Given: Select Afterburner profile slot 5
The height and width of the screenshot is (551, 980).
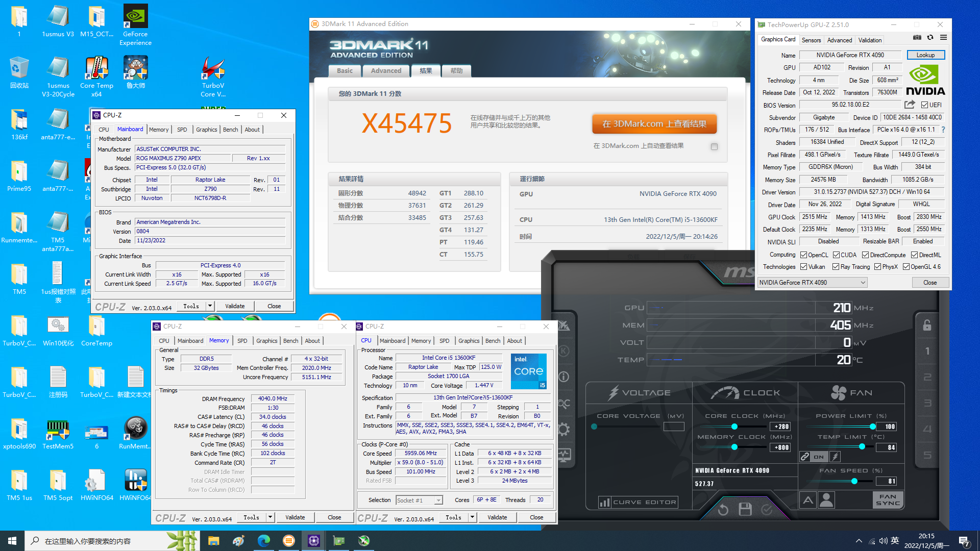Looking at the screenshot, I should pos(927,455).
